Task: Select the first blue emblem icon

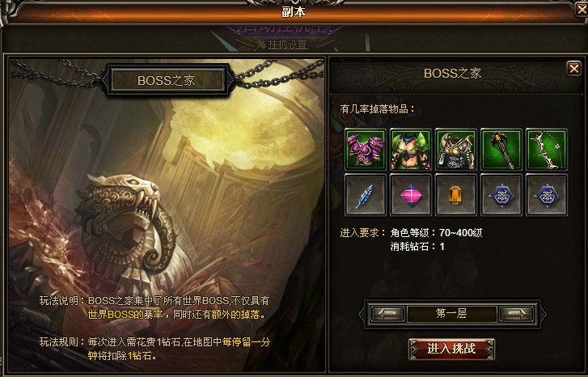Action: pyautogui.click(x=501, y=195)
